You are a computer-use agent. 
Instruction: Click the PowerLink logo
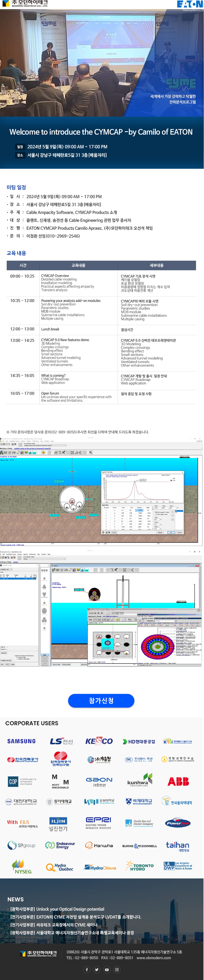coord(178,823)
